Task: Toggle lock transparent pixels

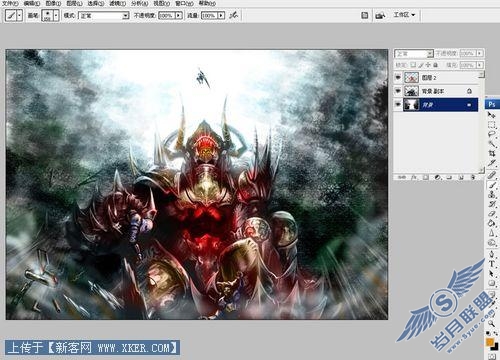Action: pos(413,65)
